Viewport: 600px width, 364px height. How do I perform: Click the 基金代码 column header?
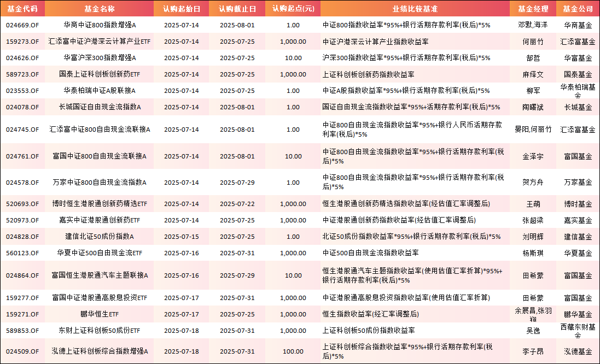[23, 8]
